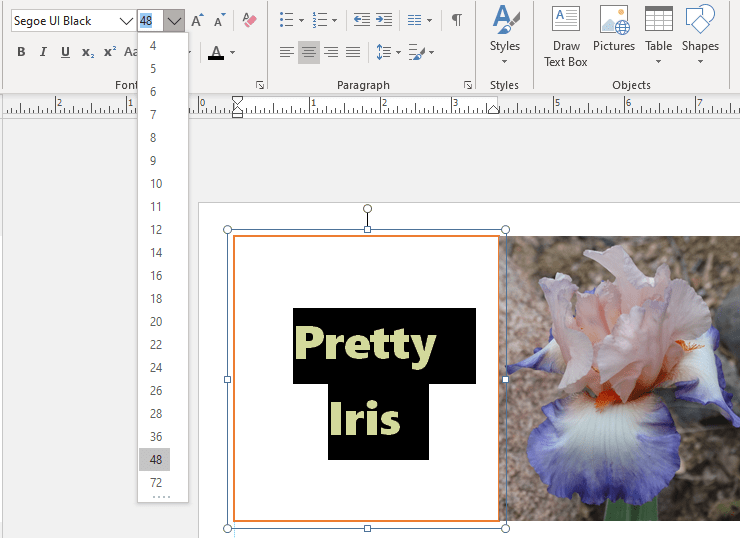
Task: Toggle Underline formatting
Action: [65, 52]
